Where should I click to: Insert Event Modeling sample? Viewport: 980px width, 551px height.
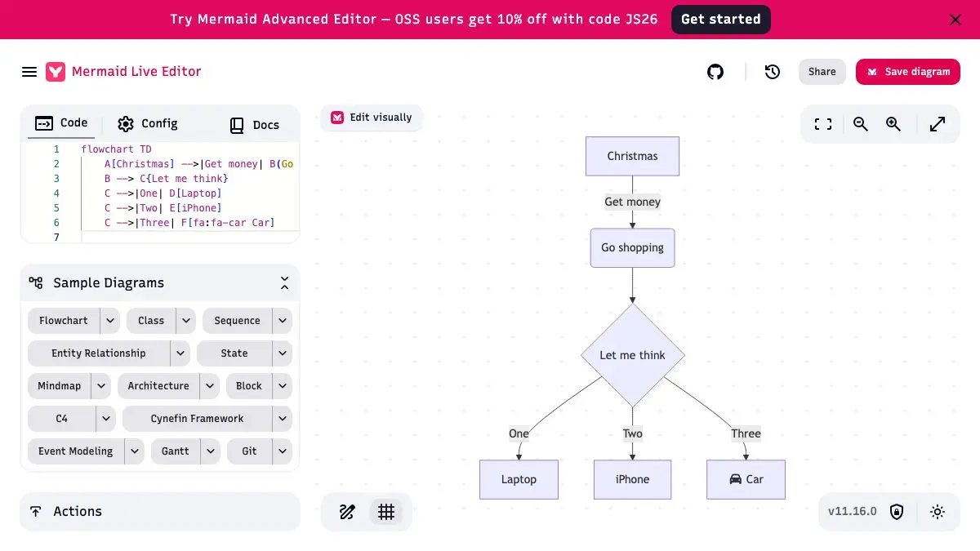point(76,451)
